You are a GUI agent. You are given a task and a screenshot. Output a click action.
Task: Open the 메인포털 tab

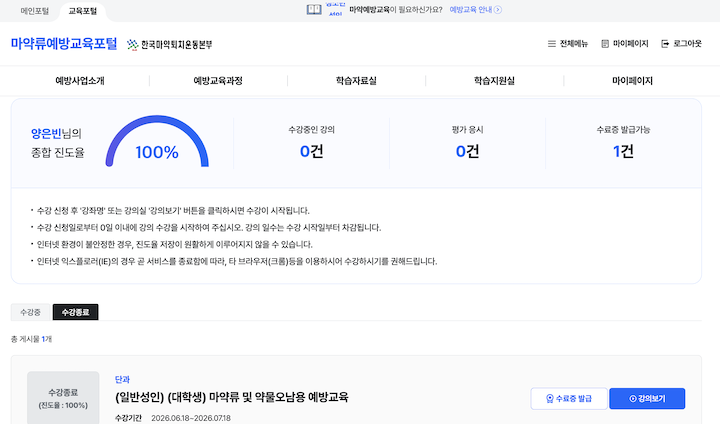point(34,11)
